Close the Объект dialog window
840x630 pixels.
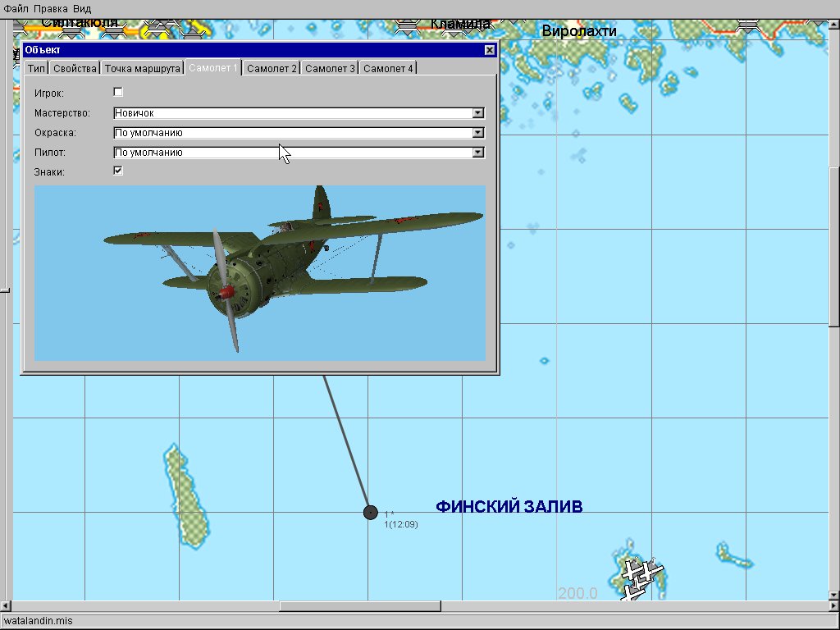pos(490,50)
